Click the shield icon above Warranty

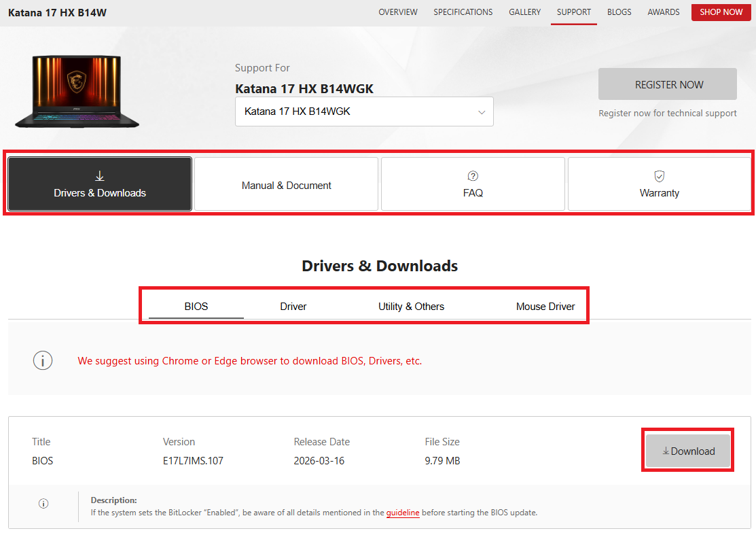pos(659,176)
